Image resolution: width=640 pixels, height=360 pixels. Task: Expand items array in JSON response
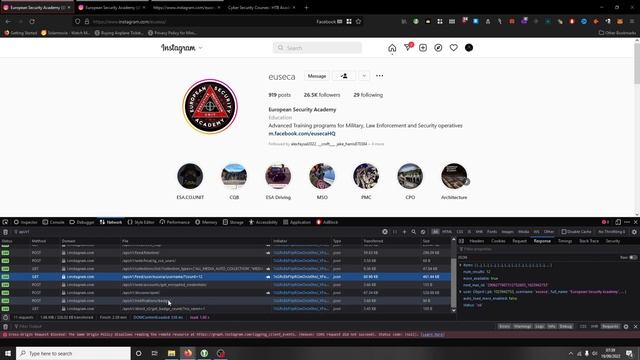(x=460, y=265)
